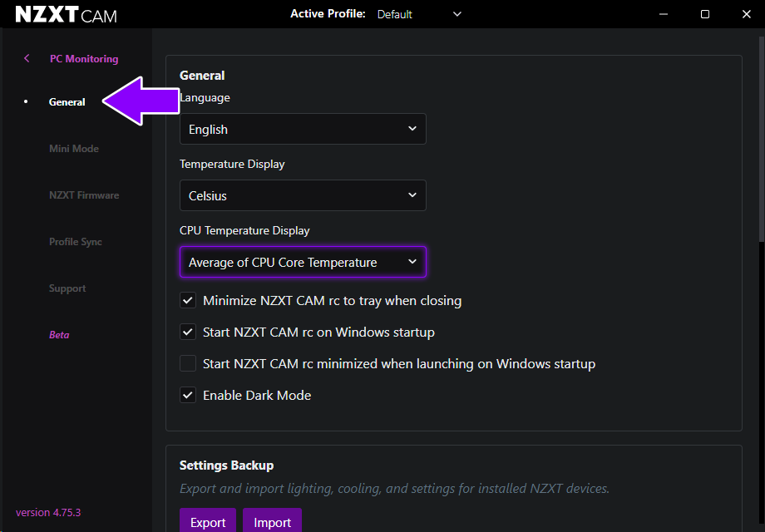Open the Language dropdown

pyautogui.click(x=303, y=129)
